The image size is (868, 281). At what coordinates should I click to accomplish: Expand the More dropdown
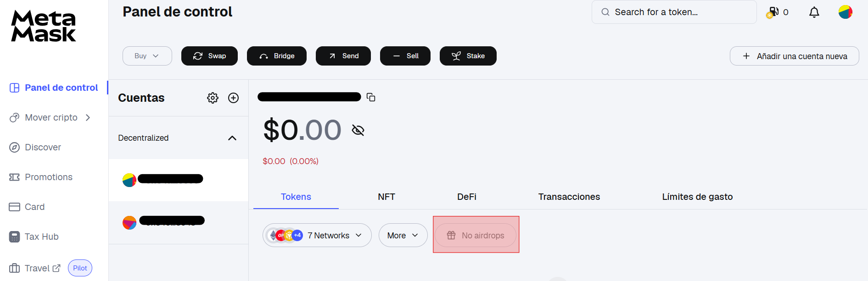403,235
